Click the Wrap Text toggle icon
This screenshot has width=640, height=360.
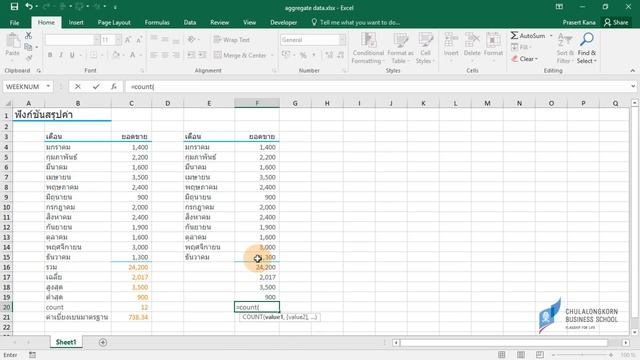[217, 40]
